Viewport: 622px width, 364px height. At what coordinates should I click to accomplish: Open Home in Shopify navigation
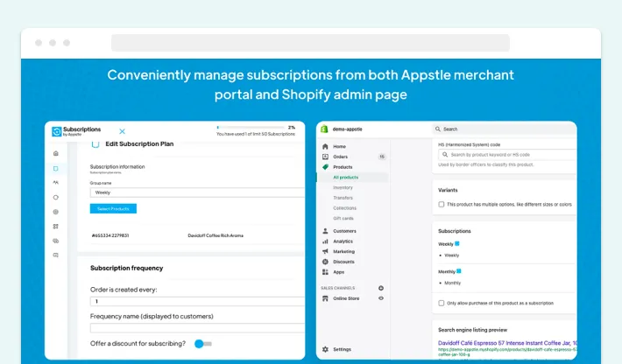pos(339,146)
